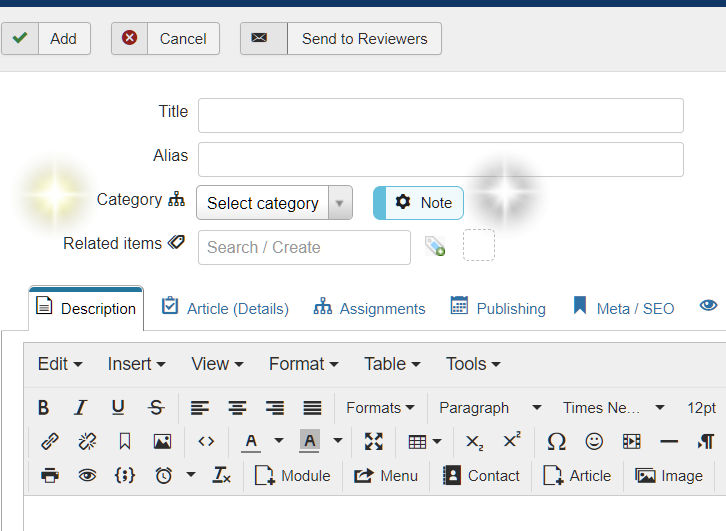Open the background color picker arrow

click(x=338, y=441)
